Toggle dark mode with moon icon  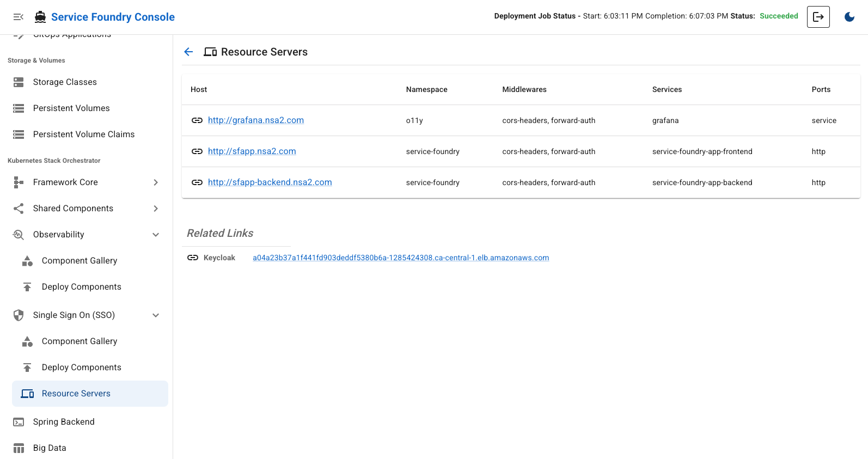(849, 17)
